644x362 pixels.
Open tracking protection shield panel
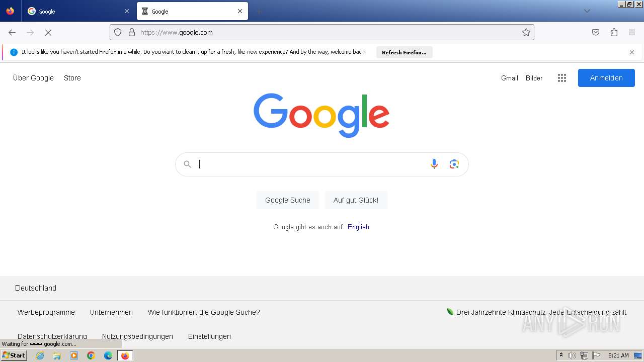coord(118,32)
